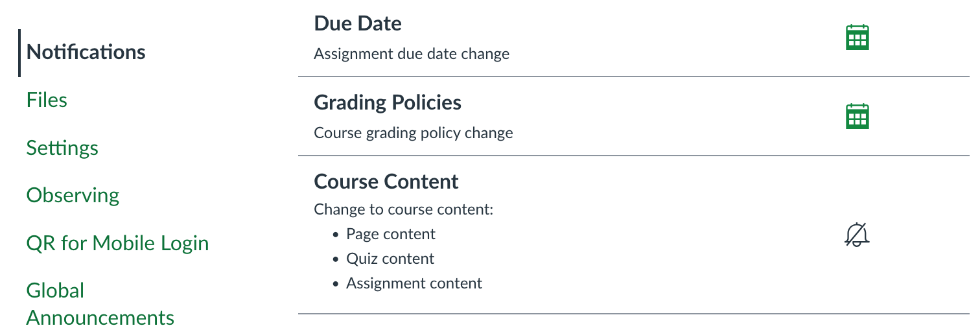Click the Course Content heading
Image resolution: width=980 pixels, height=328 pixels.
[x=386, y=182]
